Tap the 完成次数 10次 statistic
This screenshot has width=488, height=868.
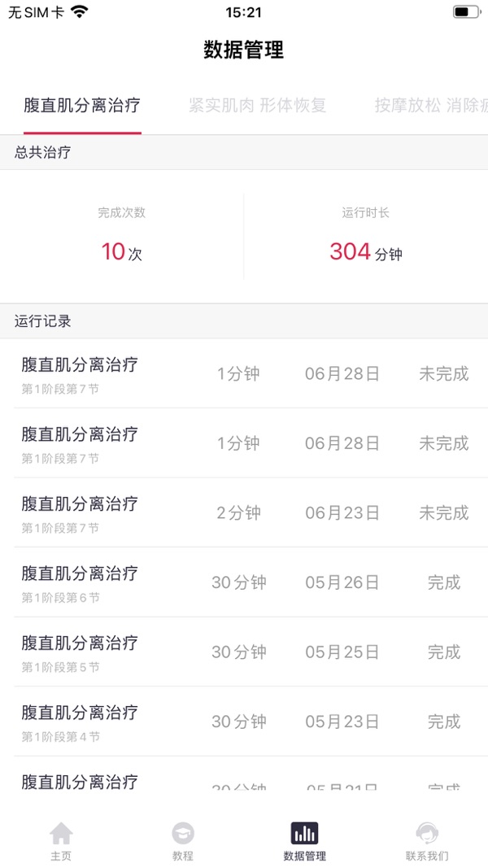122,238
